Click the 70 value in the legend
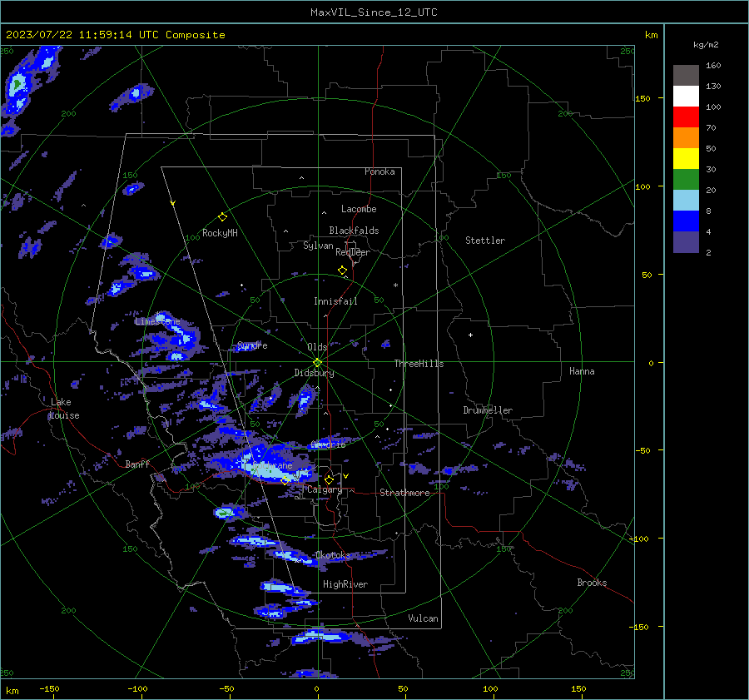 [711, 128]
